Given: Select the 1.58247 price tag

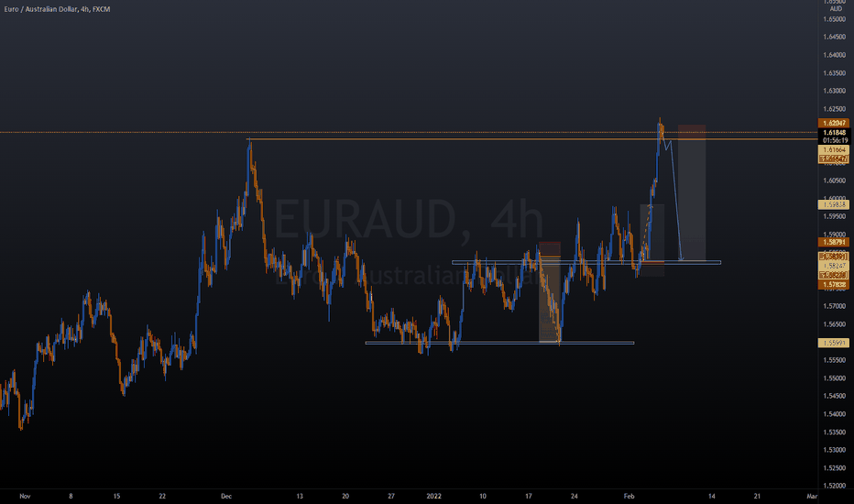Looking at the screenshot, I should 834,266.
